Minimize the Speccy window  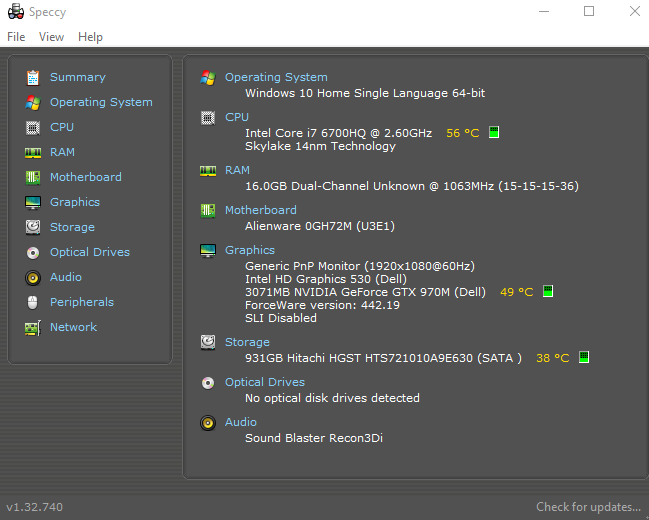coord(544,12)
